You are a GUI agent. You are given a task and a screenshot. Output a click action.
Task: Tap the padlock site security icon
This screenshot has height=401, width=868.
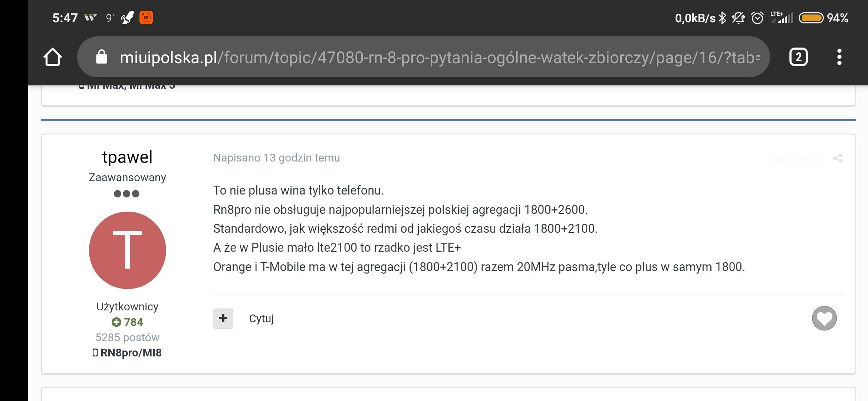click(x=101, y=57)
